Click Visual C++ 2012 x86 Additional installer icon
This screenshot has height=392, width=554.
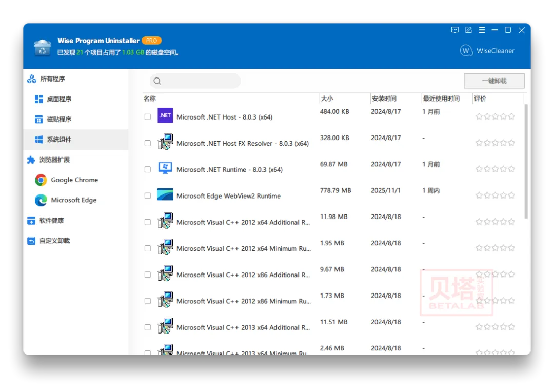(x=165, y=273)
